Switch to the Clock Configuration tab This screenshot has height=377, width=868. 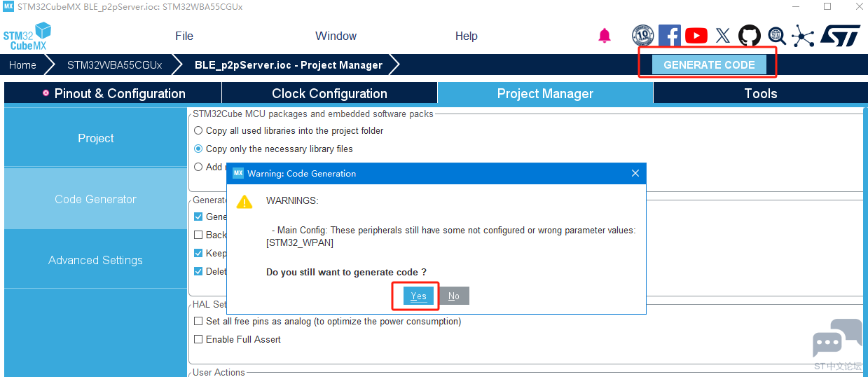329,93
